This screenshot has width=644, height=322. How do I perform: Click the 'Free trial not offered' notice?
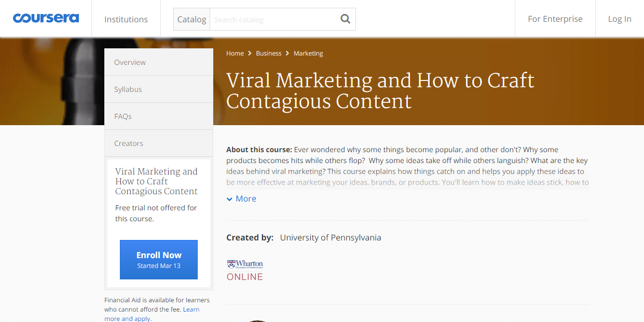(x=156, y=213)
